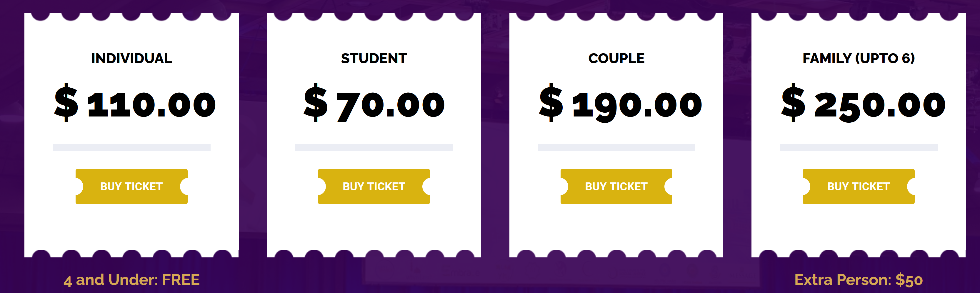This screenshot has height=293, width=980.
Task: Select the STUDENT heading
Action: tap(374, 58)
